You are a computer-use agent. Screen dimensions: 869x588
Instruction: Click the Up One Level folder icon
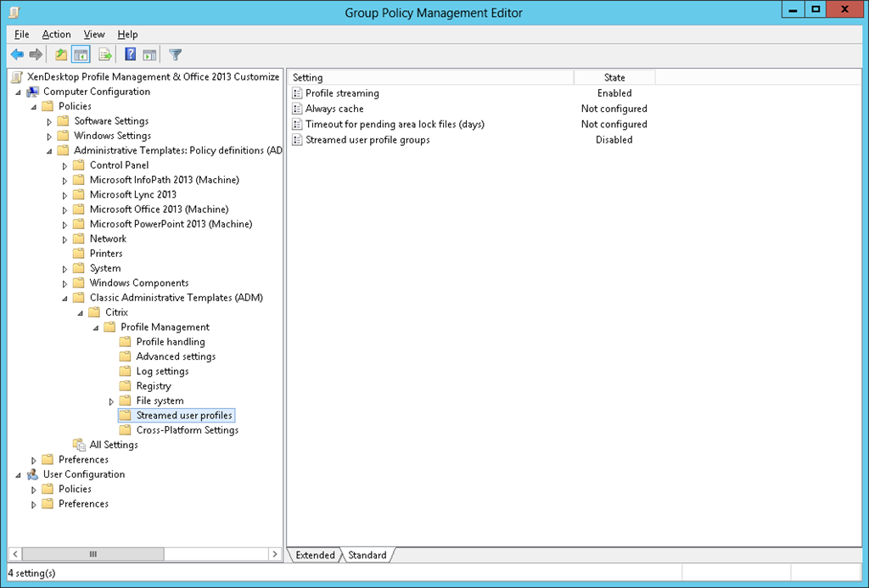[60, 55]
